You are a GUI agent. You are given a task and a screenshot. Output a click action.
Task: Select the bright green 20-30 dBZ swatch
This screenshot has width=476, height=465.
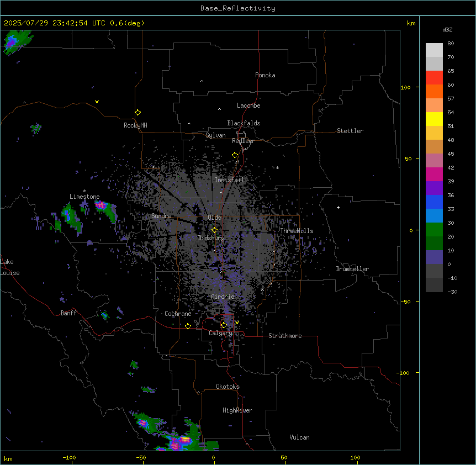[x=434, y=230]
